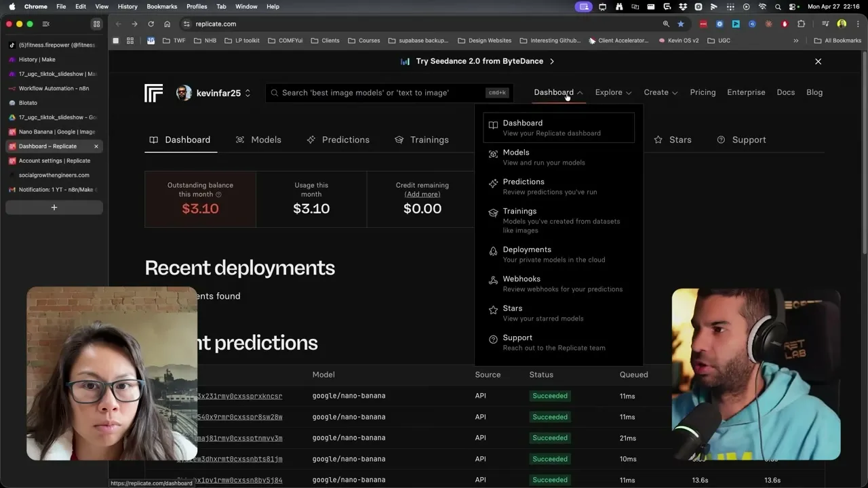Switch to the Biotato tab
Screen dimensions: 868x488
pos(54,103)
